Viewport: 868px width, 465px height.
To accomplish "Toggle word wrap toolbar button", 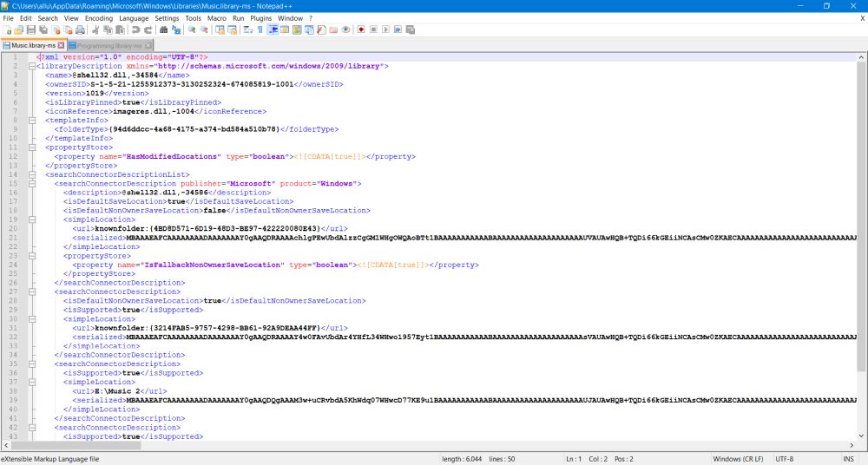I will 248,29.
